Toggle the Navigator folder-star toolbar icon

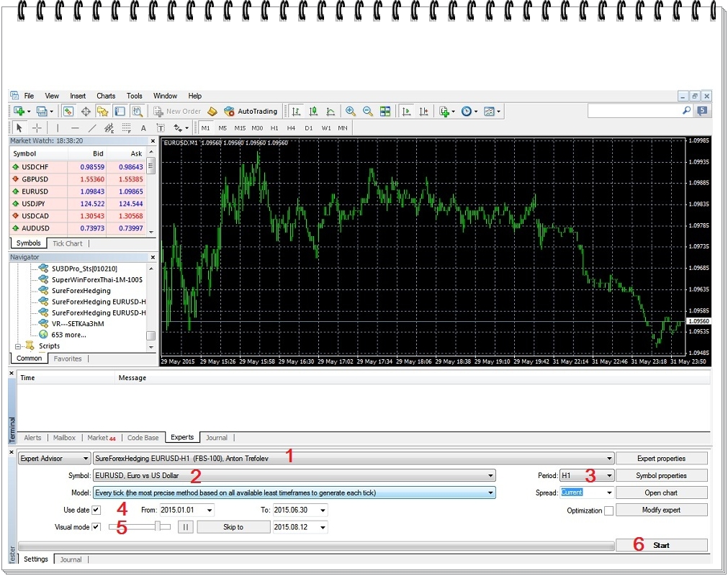[102, 112]
